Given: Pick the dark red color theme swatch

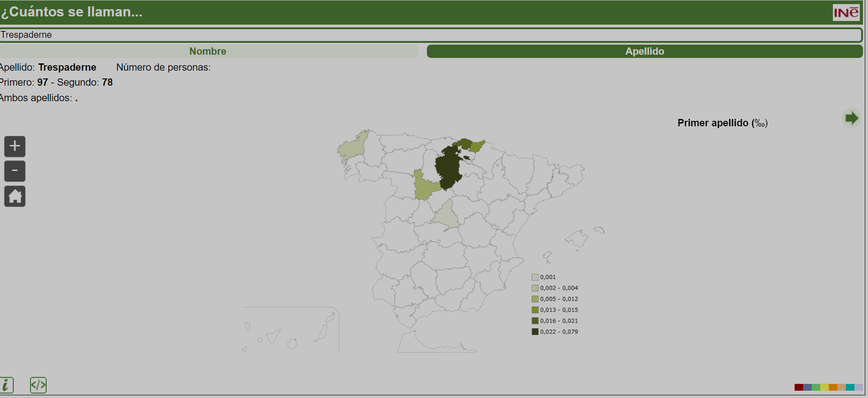Looking at the screenshot, I should (799, 388).
